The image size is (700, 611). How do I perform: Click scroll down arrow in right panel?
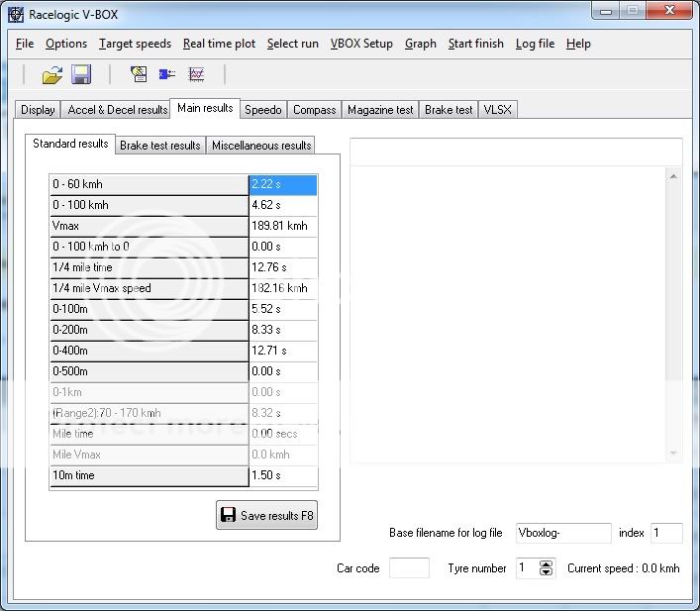pyautogui.click(x=673, y=454)
